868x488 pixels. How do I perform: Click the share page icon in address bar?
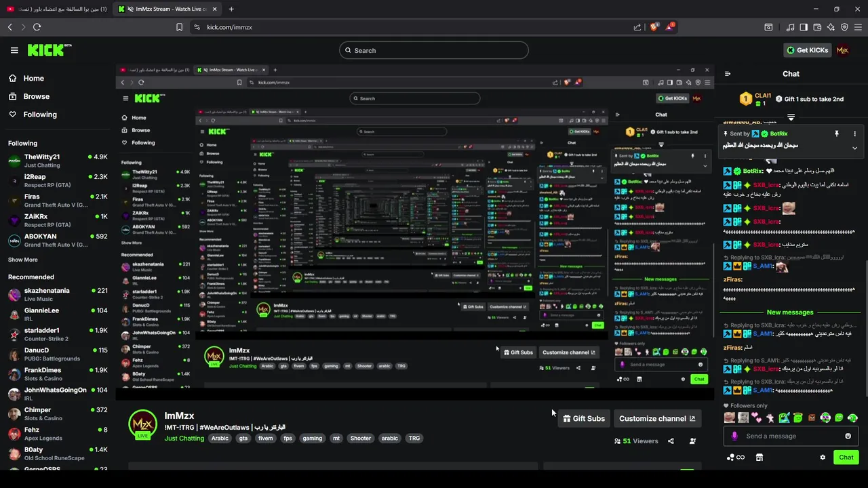(637, 27)
